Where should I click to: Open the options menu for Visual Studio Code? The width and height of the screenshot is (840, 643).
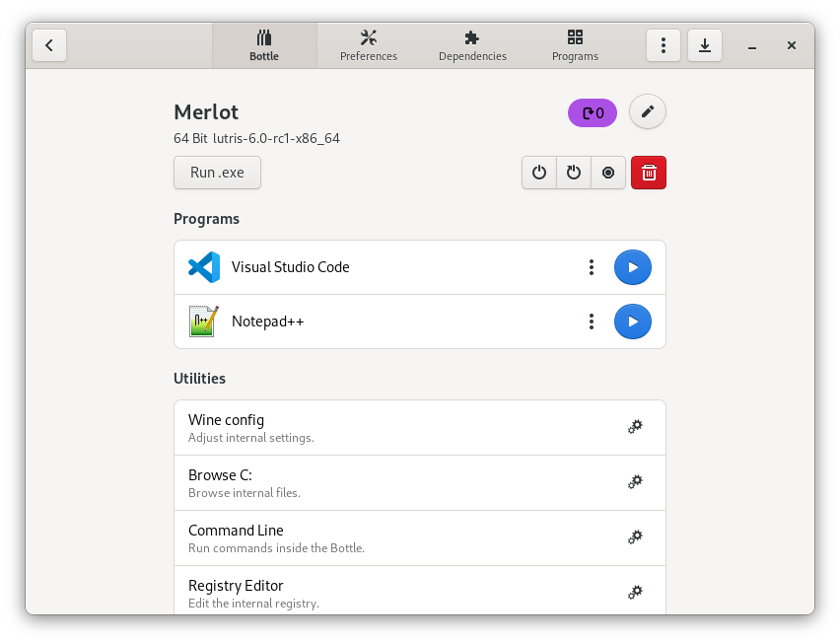591,266
